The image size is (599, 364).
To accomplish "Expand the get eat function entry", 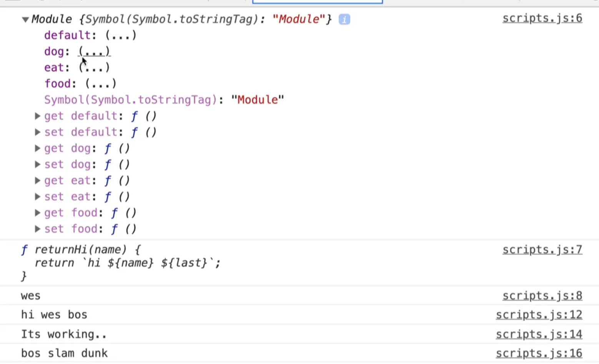I will [x=37, y=180].
